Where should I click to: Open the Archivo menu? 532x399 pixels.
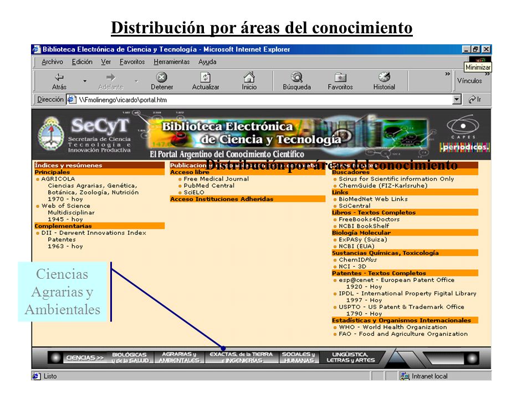click(x=52, y=62)
